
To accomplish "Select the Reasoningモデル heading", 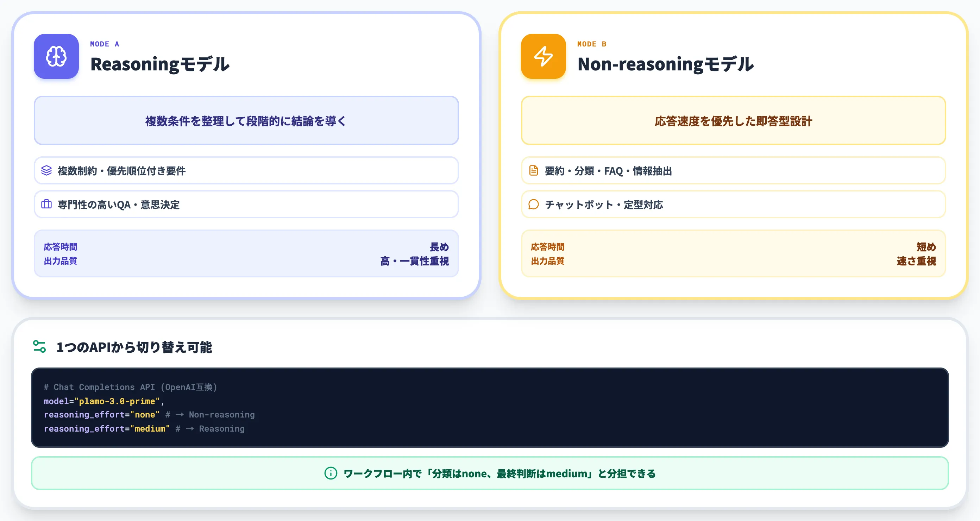I will click(x=160, y=64).
